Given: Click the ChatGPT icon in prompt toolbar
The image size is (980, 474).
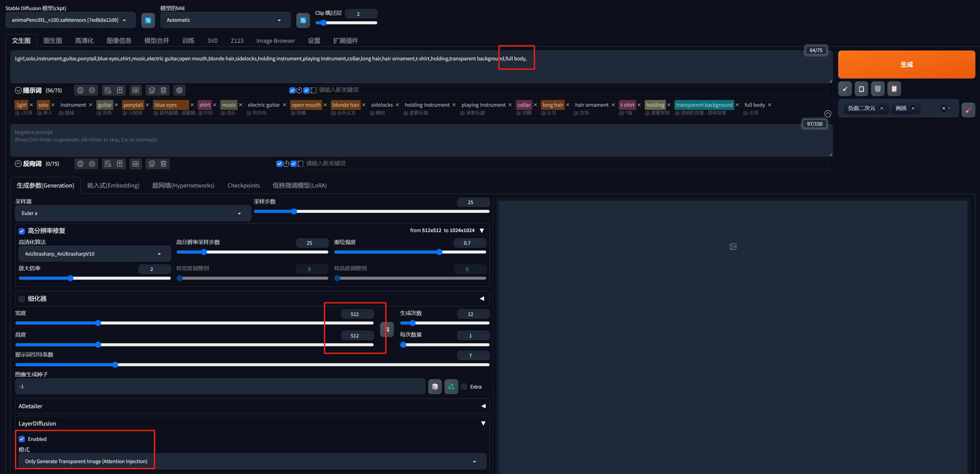Looking at the screenshot, I should coord(179,90).
